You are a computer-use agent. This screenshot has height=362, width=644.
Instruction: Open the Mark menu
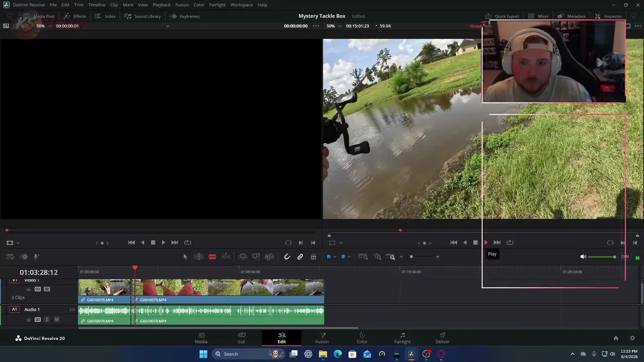[128, 5]
